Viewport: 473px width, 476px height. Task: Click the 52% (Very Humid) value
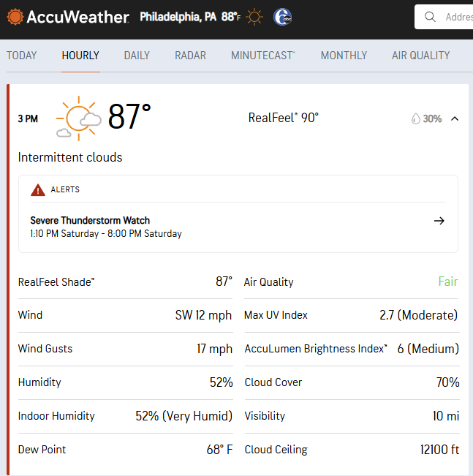click(184, 416)
